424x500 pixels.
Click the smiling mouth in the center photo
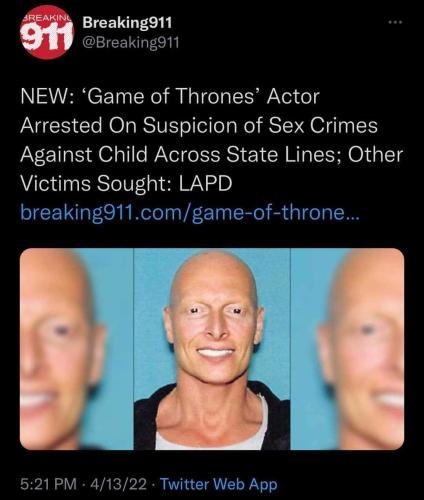[215, 352]
